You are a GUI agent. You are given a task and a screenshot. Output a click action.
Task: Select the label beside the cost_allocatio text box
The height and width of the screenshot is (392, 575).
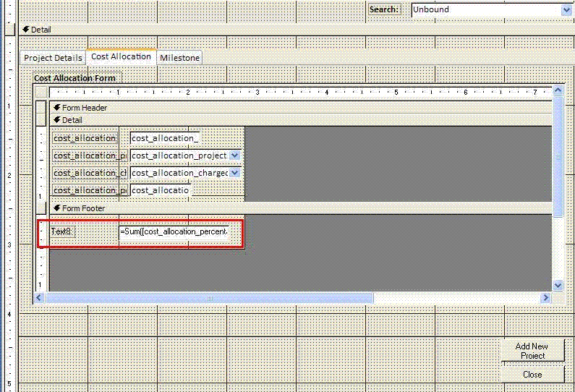(x=90, y=190)
